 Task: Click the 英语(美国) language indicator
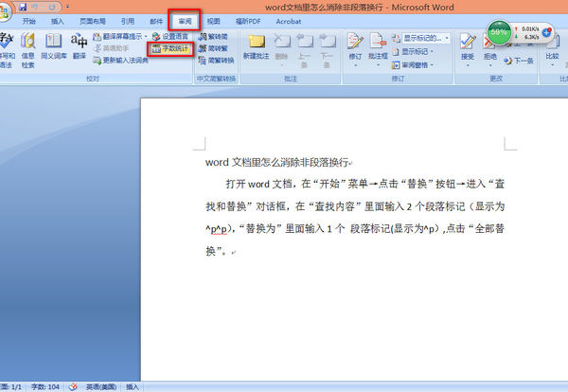click(100, 387)
